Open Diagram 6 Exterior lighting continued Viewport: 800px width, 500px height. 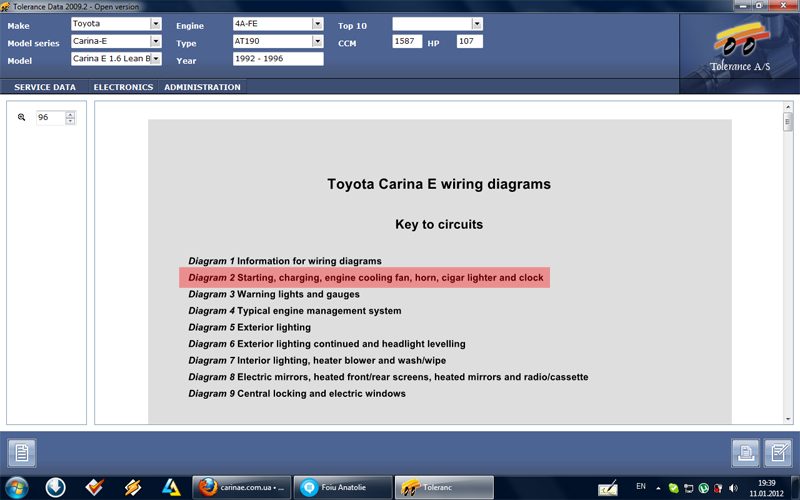point(327,344)
